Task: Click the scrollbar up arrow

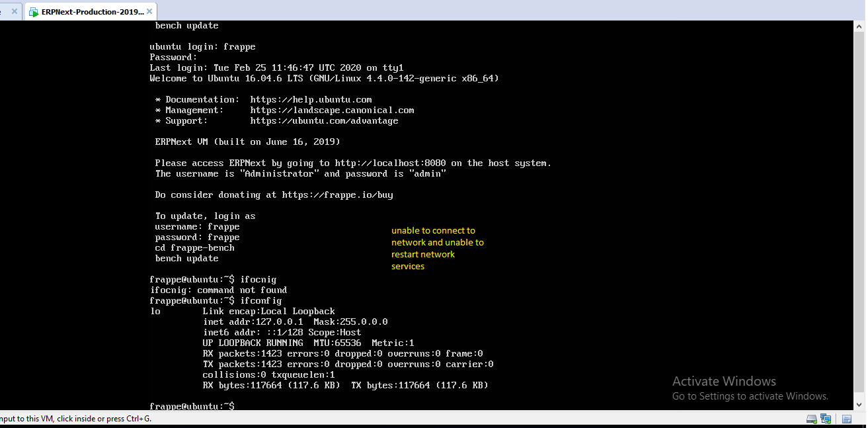Action: [861, 24]
